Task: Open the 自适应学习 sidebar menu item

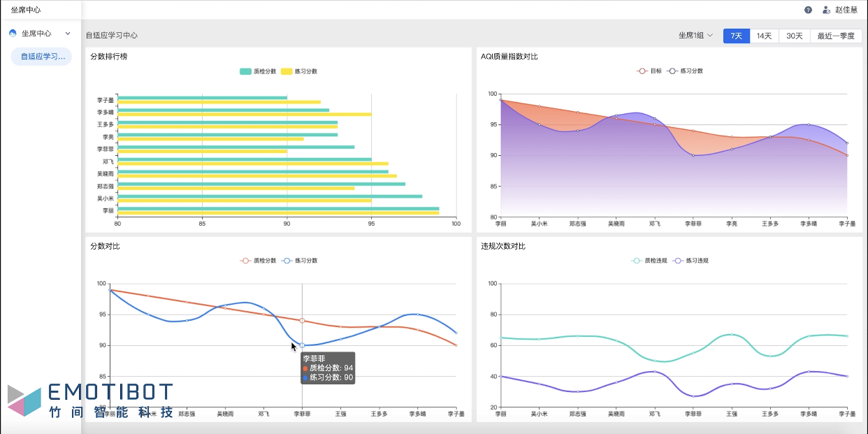Action: [42, 57]
